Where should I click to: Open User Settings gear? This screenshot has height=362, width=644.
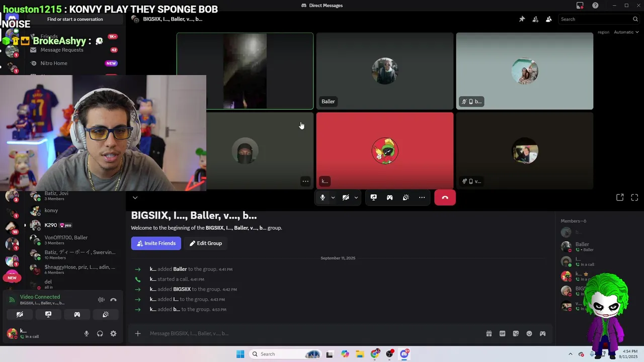coord(113,333)
